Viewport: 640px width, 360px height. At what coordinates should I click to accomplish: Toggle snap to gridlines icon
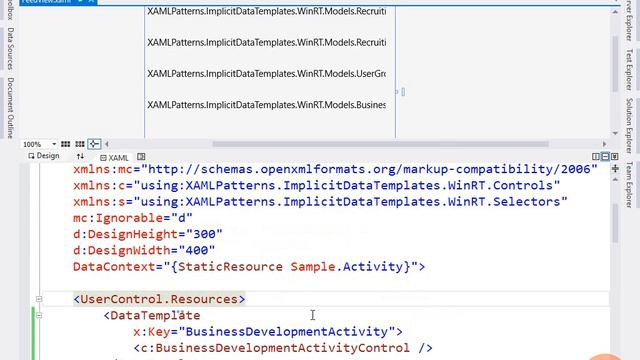click(x=80, y=144)
